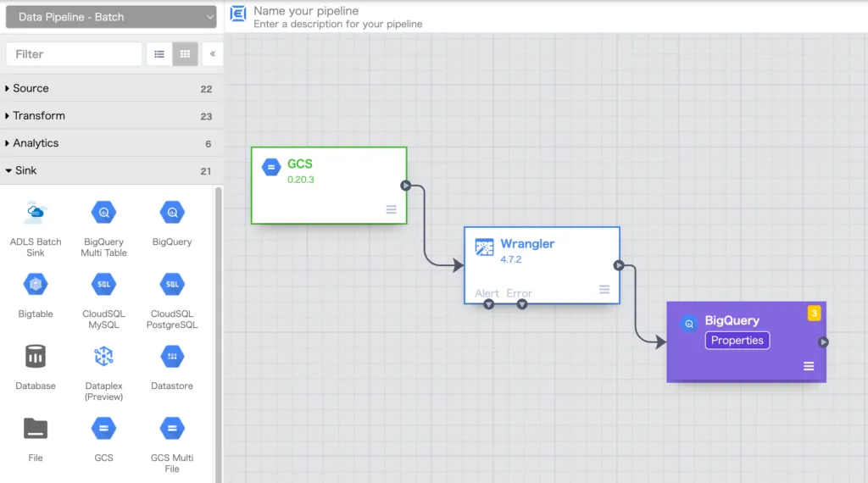Image resolution: width=868 pixels, height=483 pixels.
Task: Click 'Name your pipeline' title text
Action: 305,10
